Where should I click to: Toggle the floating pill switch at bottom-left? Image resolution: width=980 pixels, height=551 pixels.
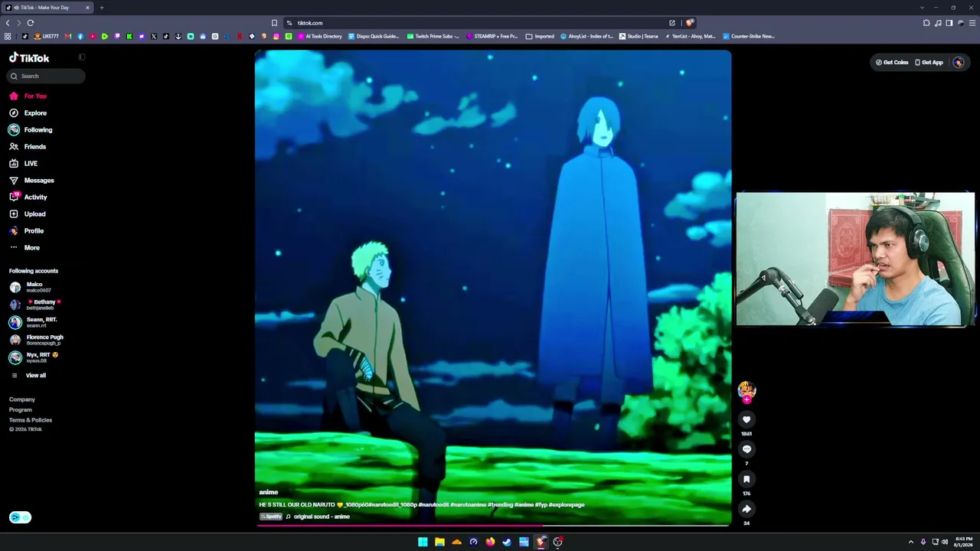20,517
